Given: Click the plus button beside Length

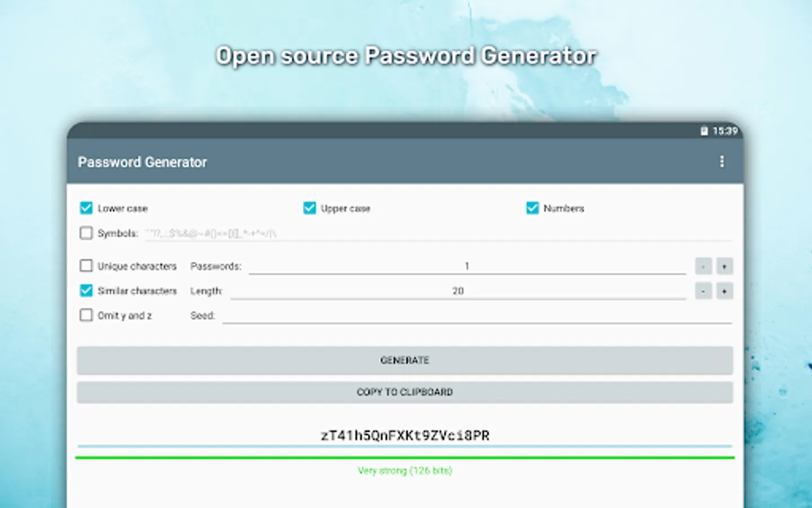Looking at the screenshot, I should [x=725, y=291].
